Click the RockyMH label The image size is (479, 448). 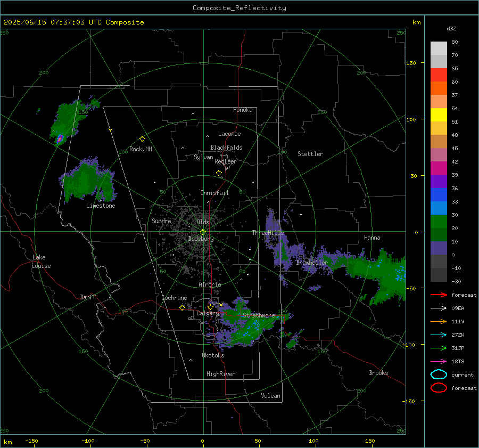(x=141, y=149)
